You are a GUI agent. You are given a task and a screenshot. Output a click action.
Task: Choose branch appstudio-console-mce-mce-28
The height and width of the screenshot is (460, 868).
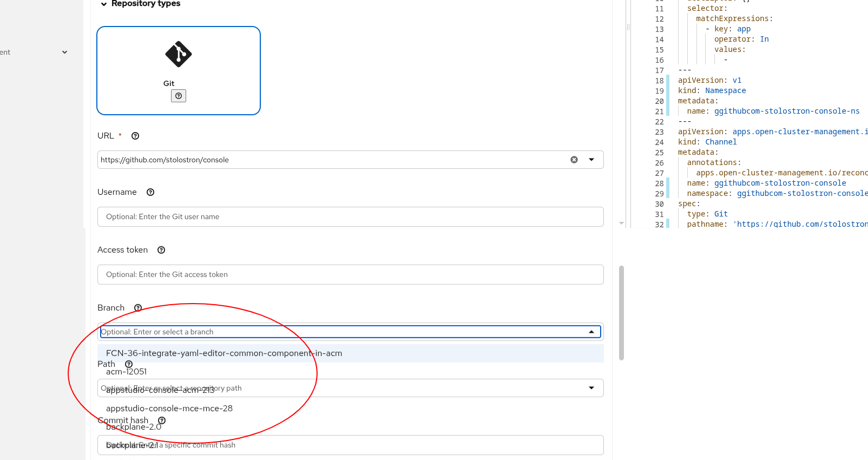click(351, 409)
